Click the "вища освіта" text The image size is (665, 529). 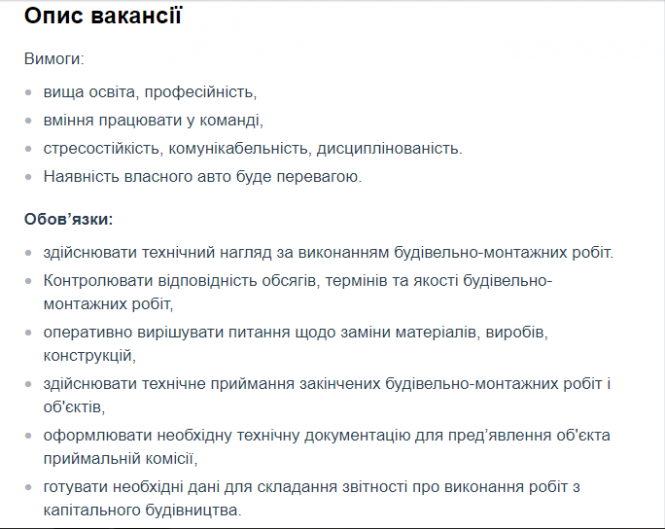pos(88,92)
